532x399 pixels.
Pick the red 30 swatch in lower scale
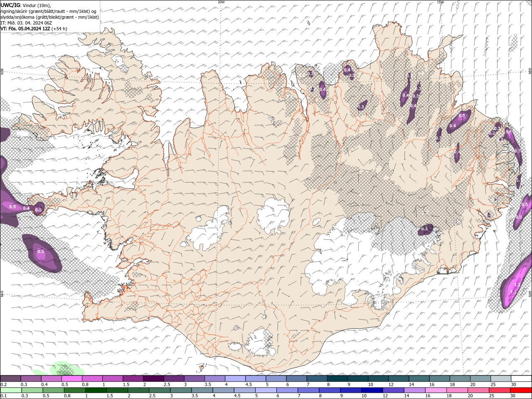click(x=520, y=390)
